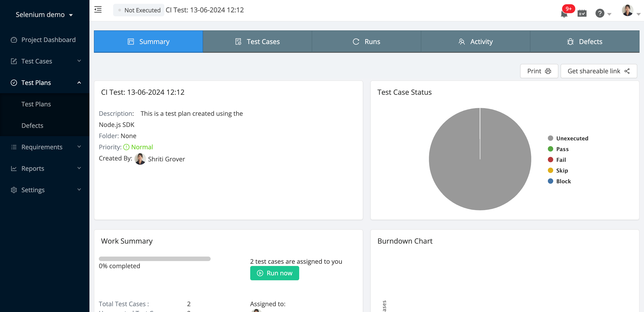
Task: Open the help question mark menu
Action: pos(600,13)
